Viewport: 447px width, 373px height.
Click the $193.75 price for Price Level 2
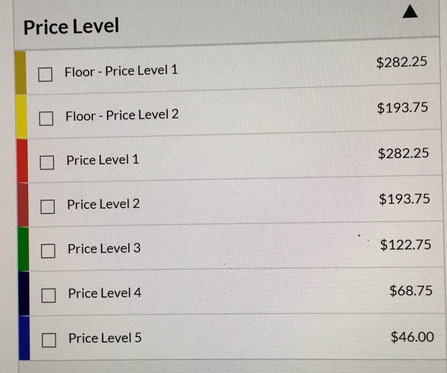[404, 199]
